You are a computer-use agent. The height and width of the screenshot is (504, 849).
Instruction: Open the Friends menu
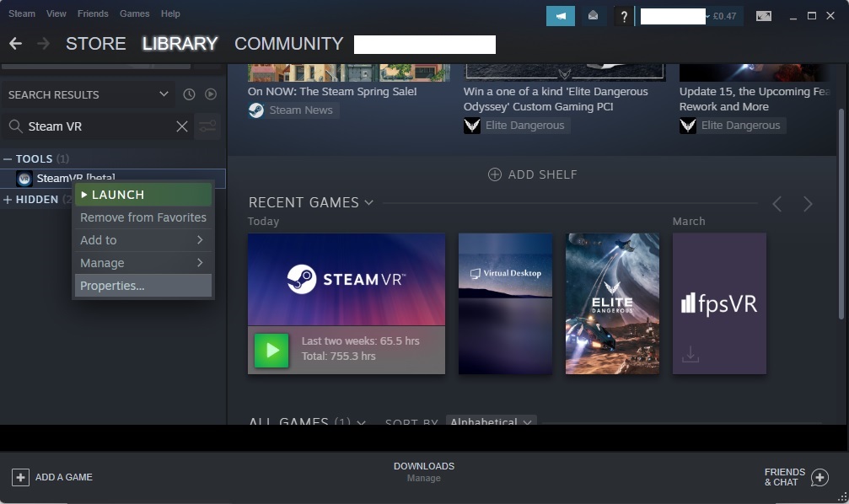pyautogui.click(x=93, y=13)
